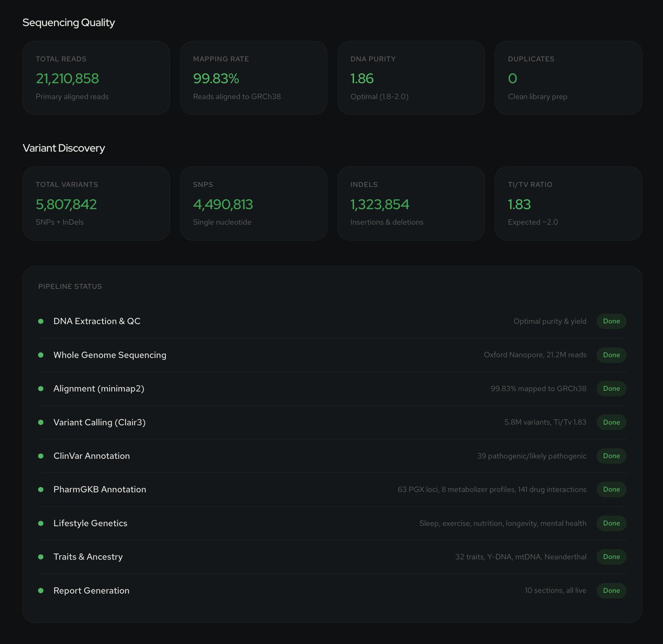Click the Lifestyle Genetics status dot

(40, 524)
